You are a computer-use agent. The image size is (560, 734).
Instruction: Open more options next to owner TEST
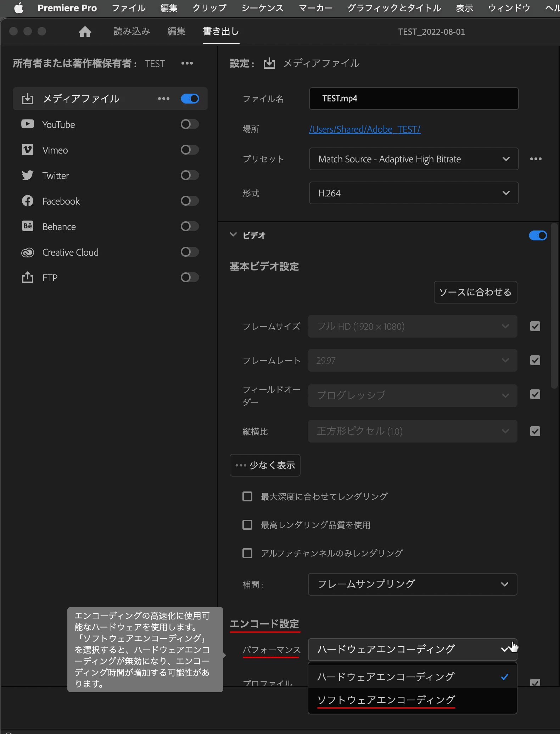[187, 63]
